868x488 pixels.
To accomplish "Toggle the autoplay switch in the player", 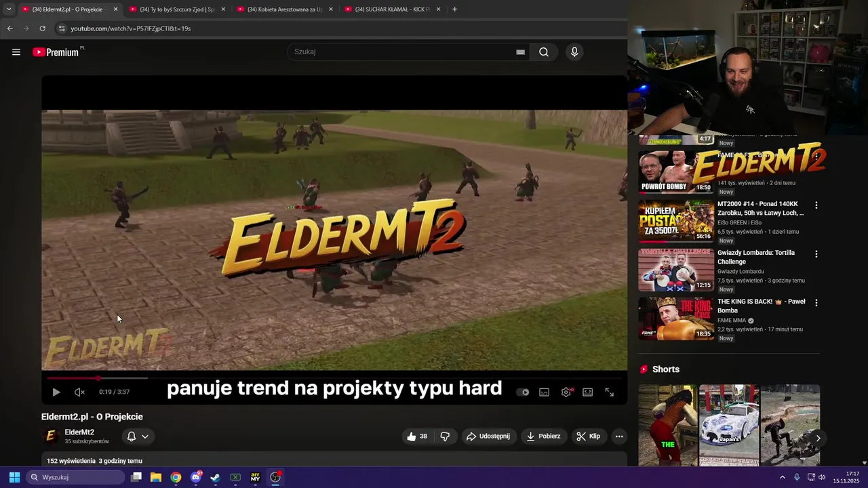I will (x=523, y=392).
